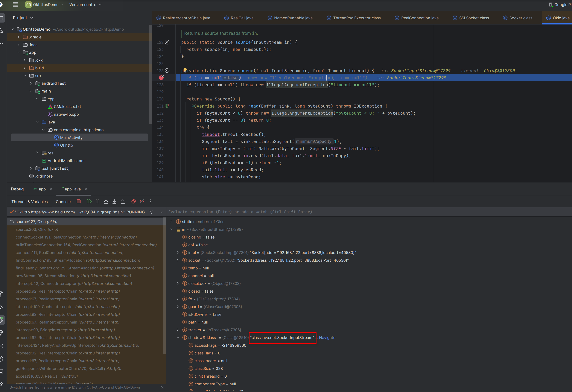572x392 pixels.
Task: Step over the current line
Action: (x=106, y=201)
